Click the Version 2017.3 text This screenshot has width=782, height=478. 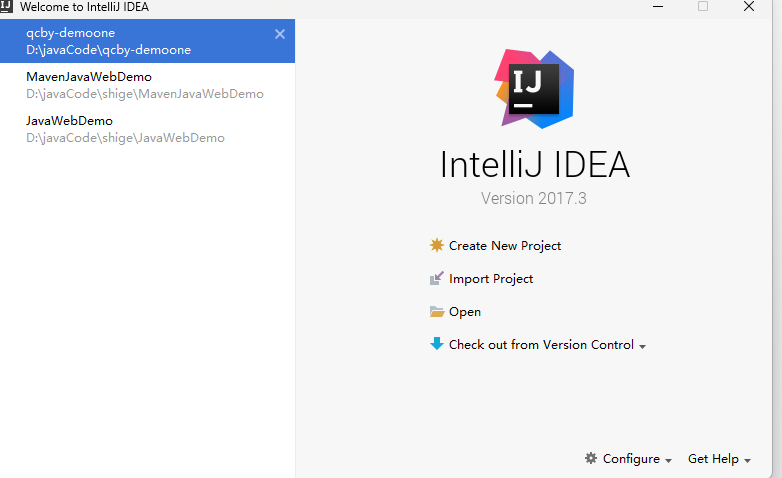click(x=534, y=198)
